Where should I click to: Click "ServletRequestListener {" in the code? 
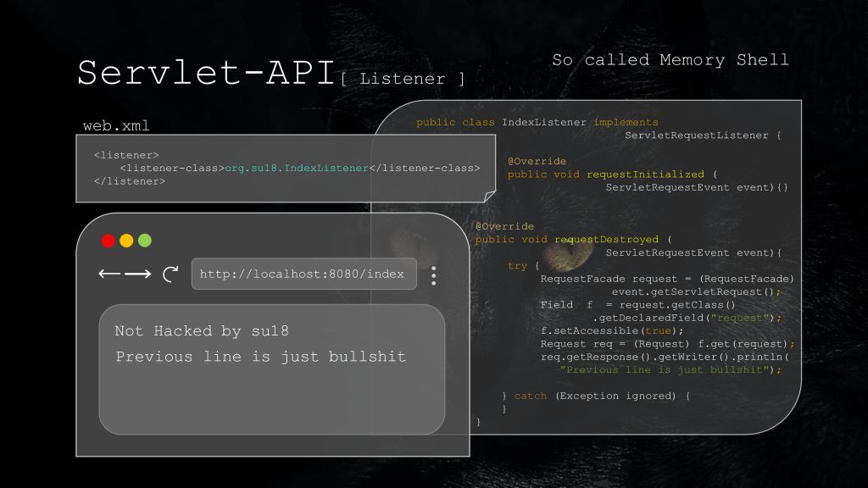tap(703, 136)
